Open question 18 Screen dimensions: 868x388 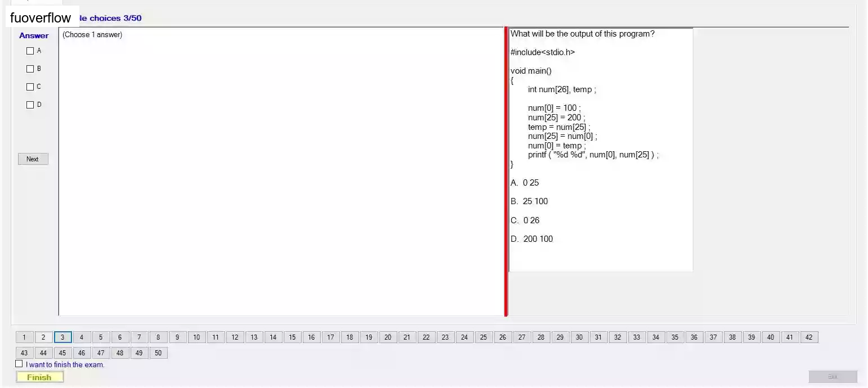coord(350,337)
